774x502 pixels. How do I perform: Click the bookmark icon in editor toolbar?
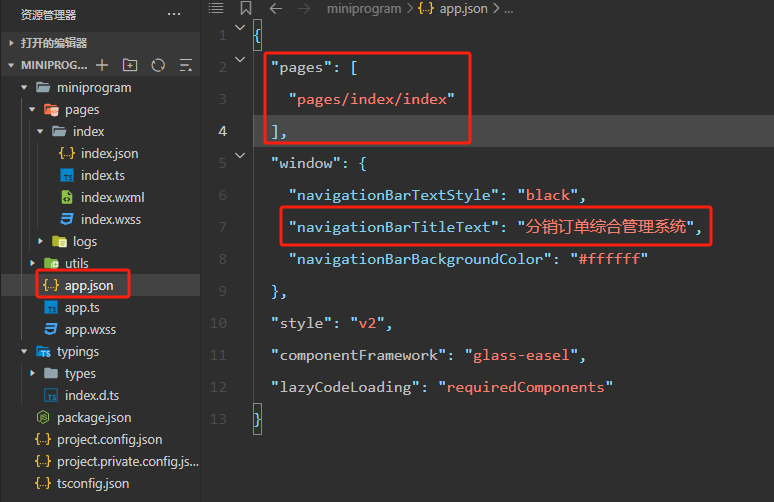[x=245, y=8]
